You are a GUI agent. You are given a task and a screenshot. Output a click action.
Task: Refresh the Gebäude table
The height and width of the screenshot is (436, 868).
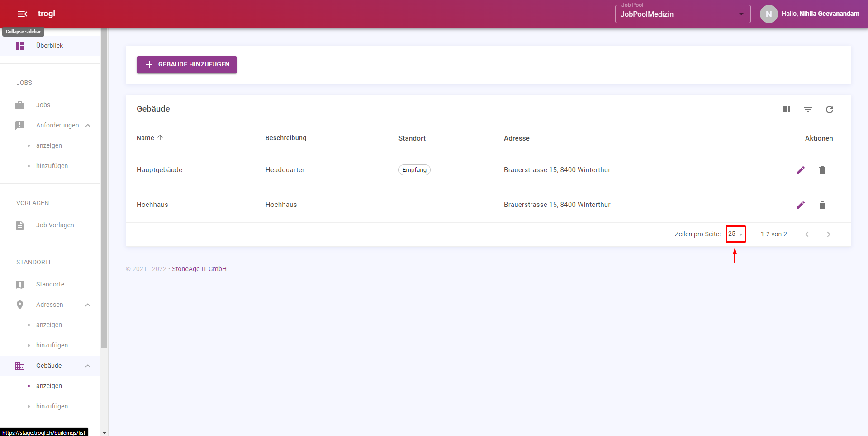(x=830, y=109)
